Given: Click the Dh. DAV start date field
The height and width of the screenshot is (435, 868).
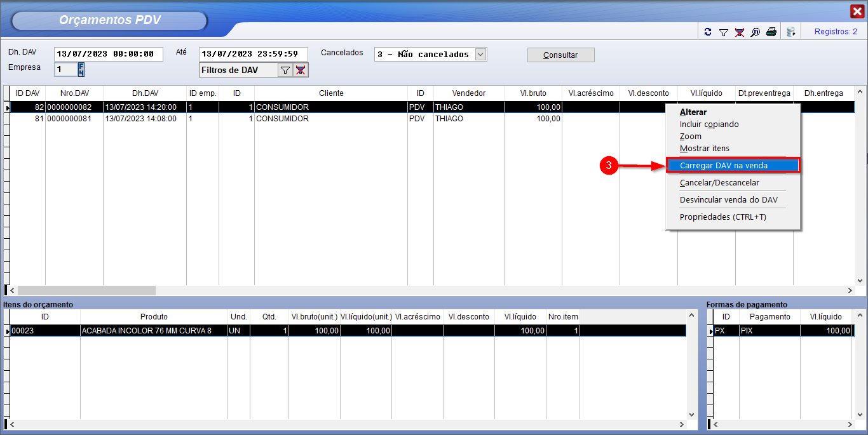Looking at the screenshot, I should 108,55.
